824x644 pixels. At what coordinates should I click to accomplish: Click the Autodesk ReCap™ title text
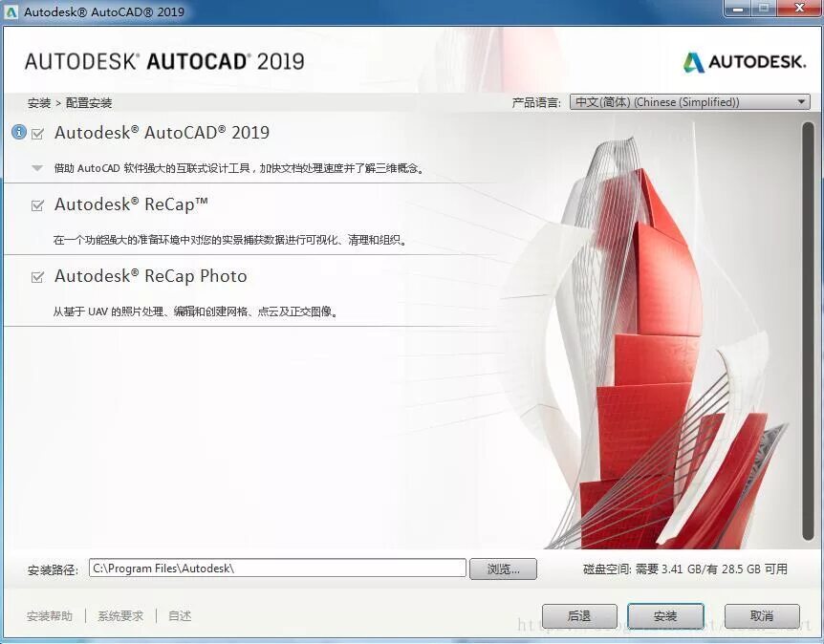(131, 204)
